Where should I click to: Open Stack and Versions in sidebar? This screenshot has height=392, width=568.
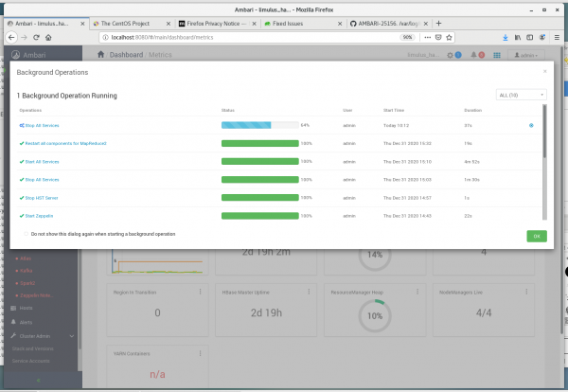click(x=32, y=348)
